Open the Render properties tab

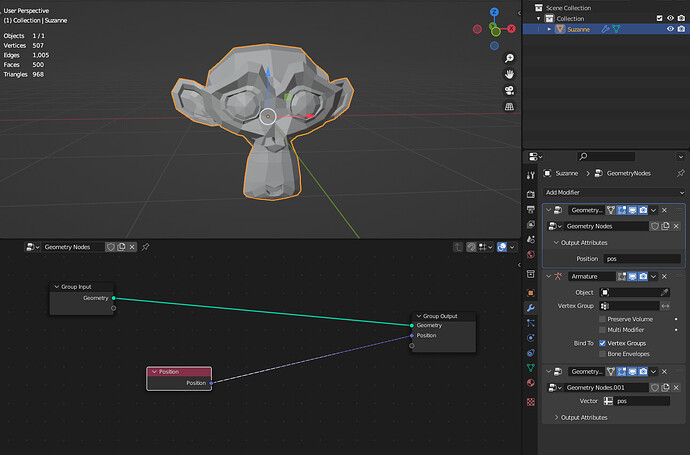tap(531, 194)
